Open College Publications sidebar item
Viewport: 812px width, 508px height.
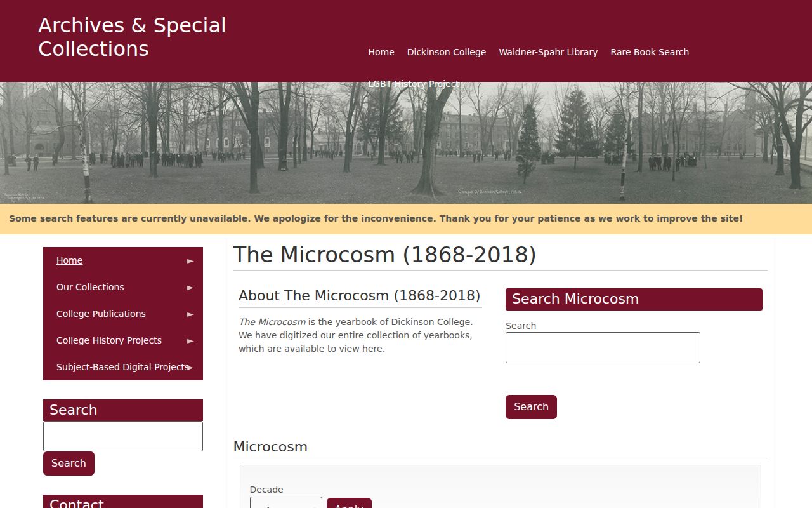[x=101, y=314]
